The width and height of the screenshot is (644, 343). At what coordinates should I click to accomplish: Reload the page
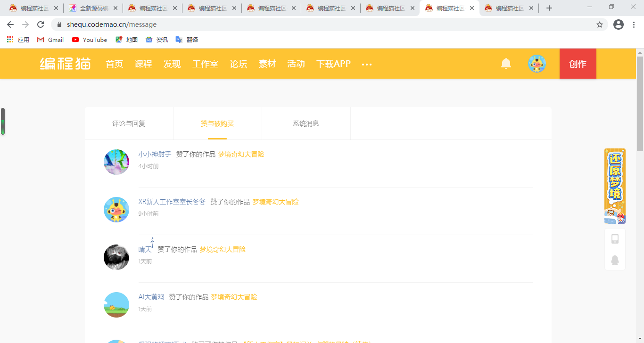point(41,24)
